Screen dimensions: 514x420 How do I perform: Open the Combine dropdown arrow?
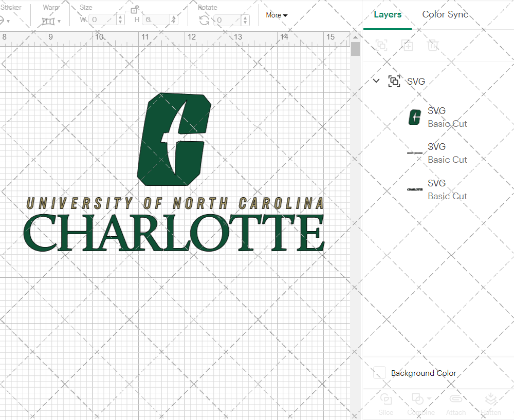[428, 399]
